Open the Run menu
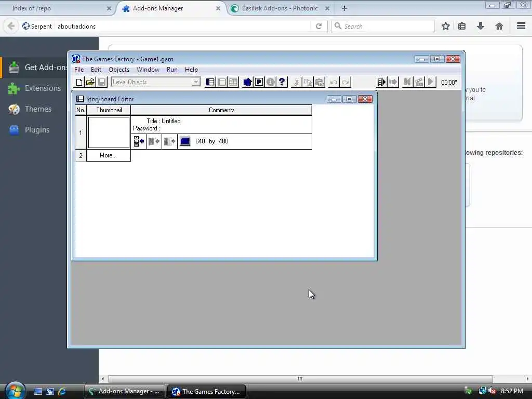The height and width of the screenshot is (399, 532). (x=172, y=70)
